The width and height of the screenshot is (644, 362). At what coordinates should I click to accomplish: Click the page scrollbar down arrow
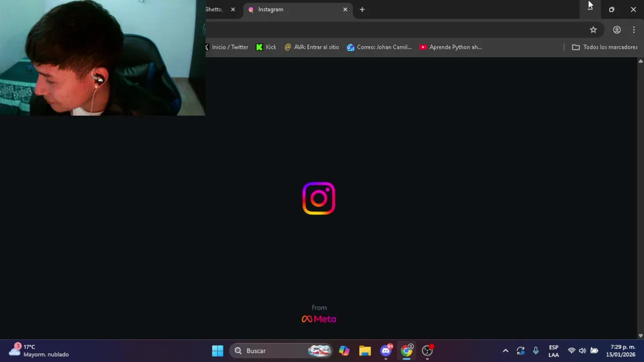(640, 335)
